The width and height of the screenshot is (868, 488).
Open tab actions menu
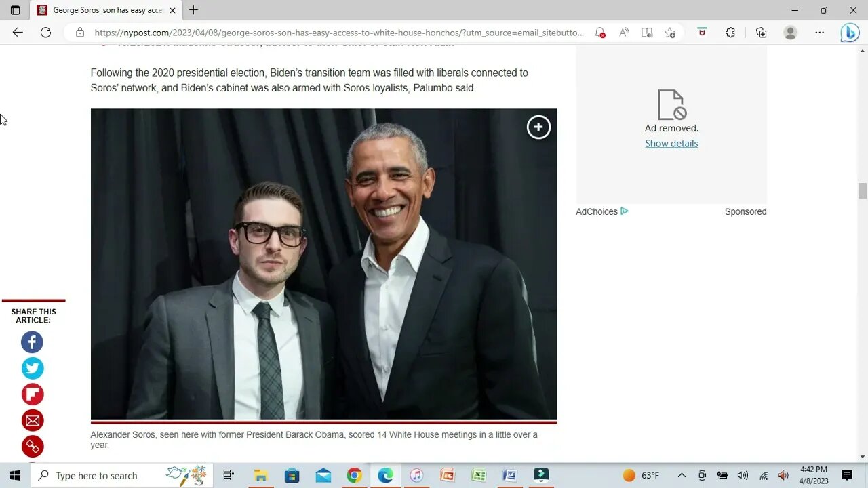tap(15, 10)
